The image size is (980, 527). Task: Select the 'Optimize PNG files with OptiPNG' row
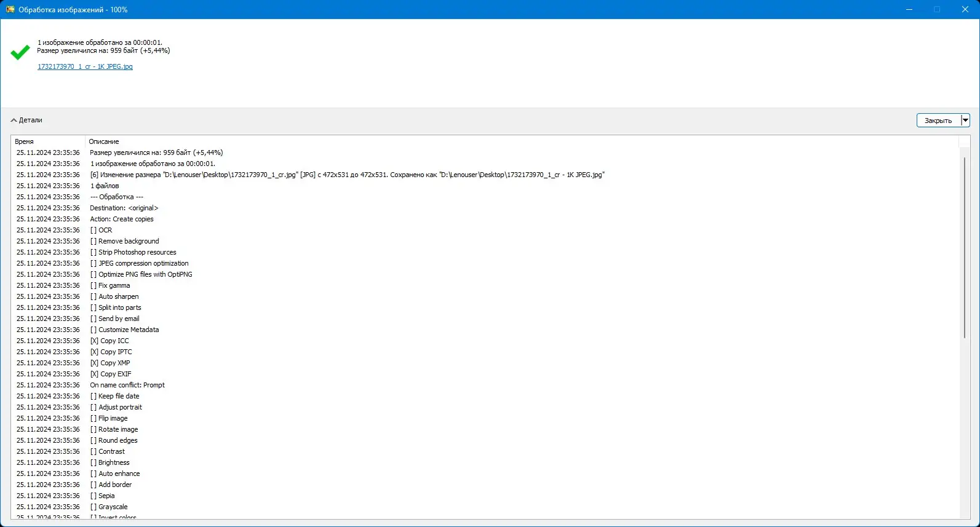pyautogui.click(x=485, y=274)
